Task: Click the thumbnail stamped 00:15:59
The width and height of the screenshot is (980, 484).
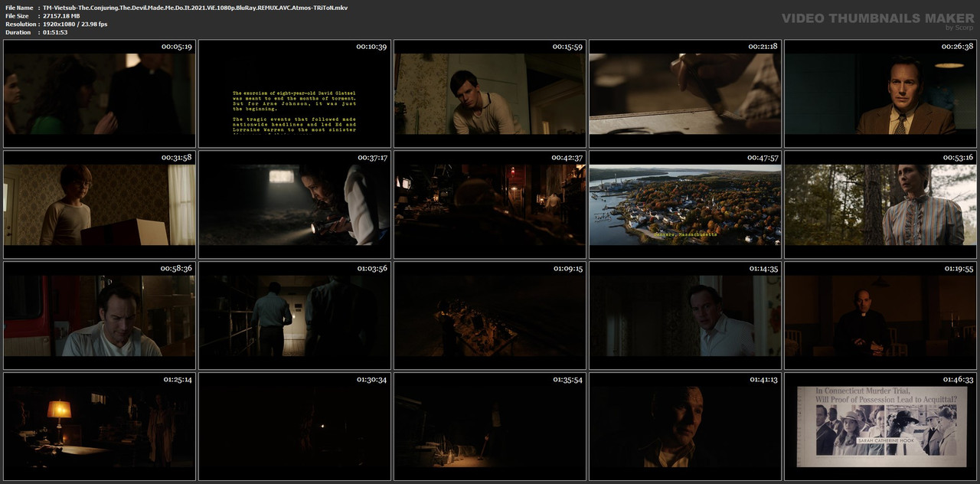Action: tap(490, 93)
